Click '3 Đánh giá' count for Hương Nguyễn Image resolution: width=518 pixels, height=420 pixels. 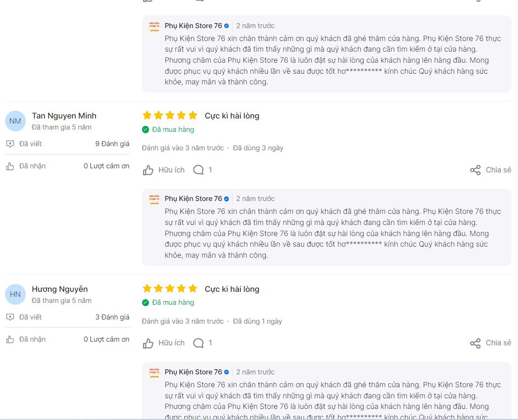tap(113, 317)
